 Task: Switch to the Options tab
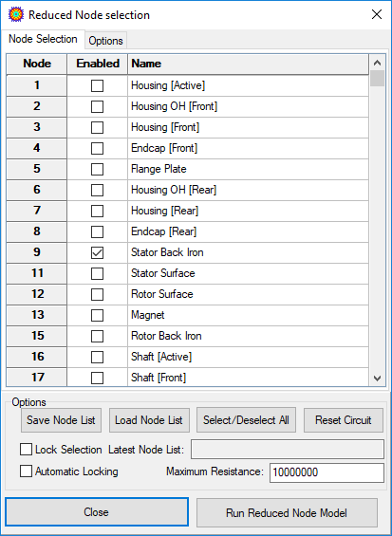point(105,41)
